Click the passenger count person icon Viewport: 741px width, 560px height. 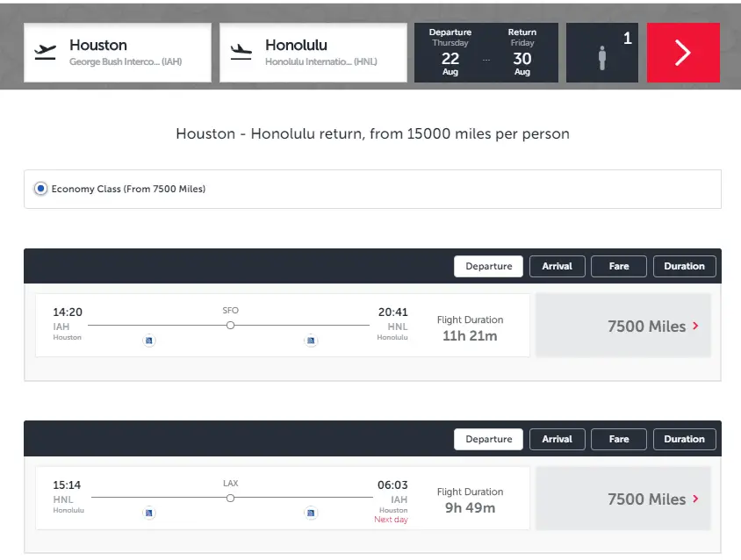pos(602,58)
